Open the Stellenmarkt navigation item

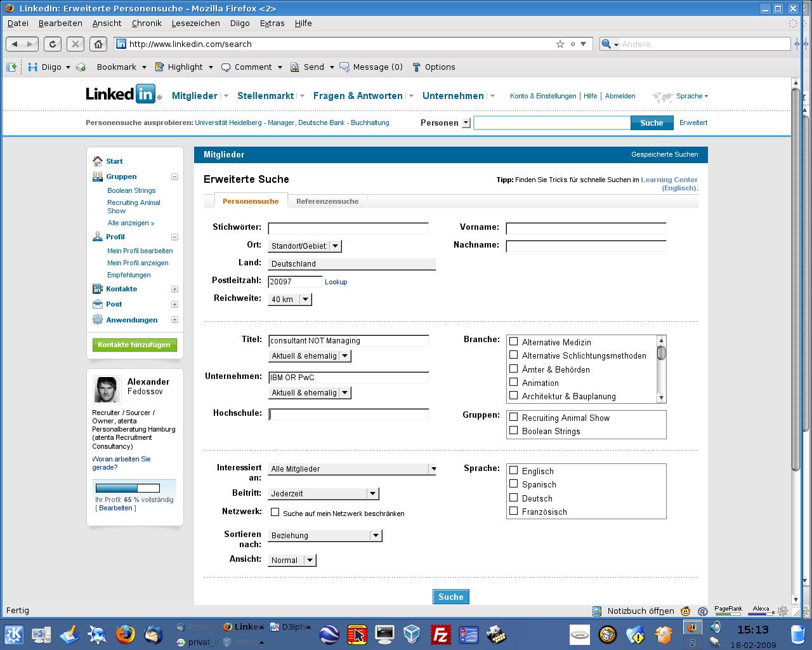click(x=265, y=96)
